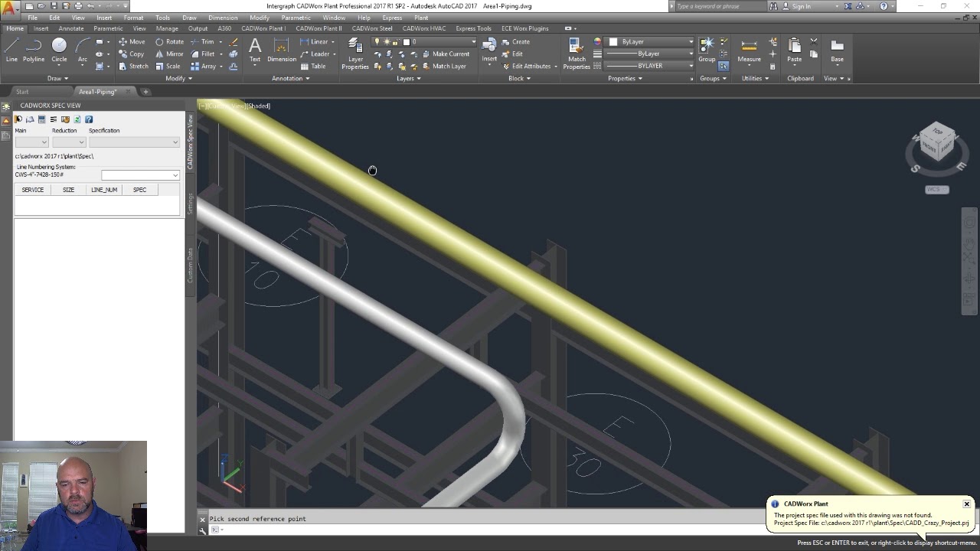980x551 pixels.
Task: Click help icon in Spec View panel
Action: click(x=89, y=119)
